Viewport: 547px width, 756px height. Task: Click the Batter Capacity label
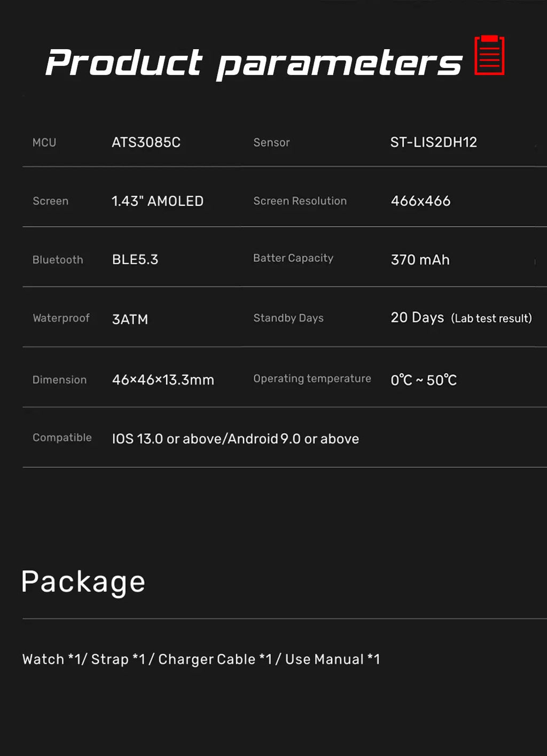click(293, 258)
